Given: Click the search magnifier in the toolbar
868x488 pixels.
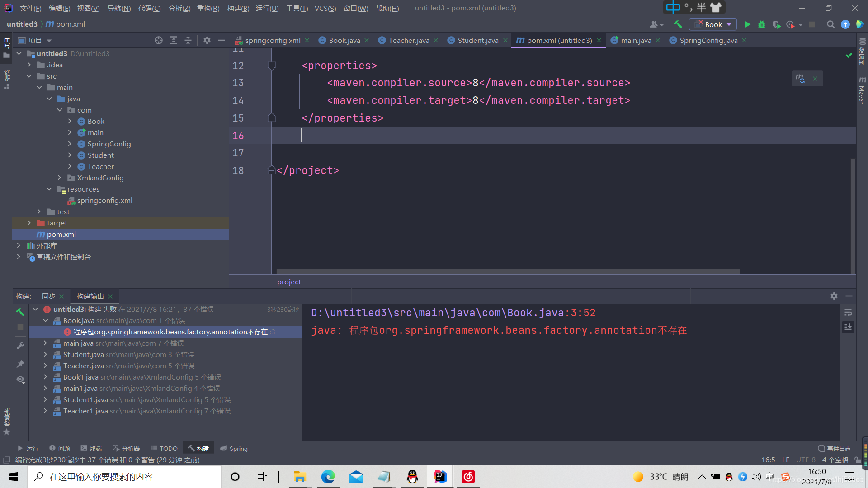Looking at the screenshot, I should (x=830, y=24).
